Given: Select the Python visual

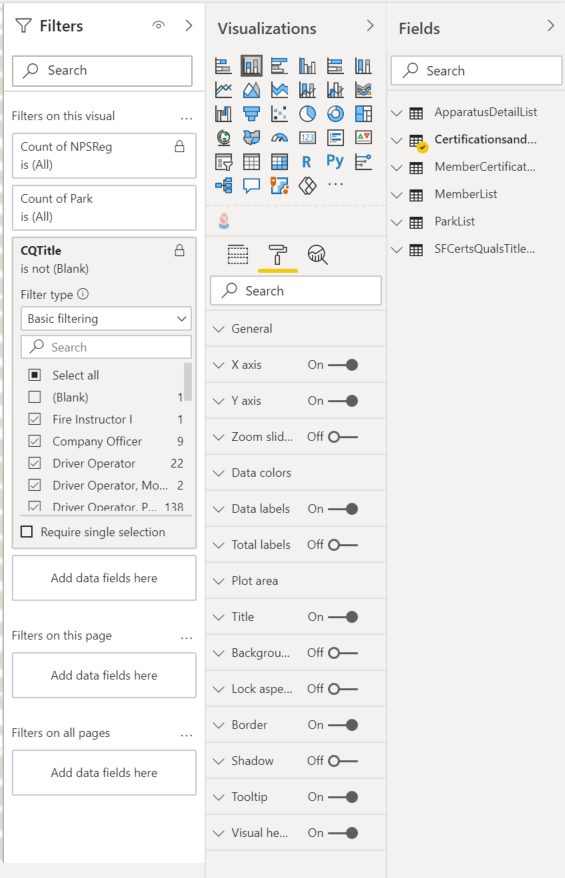Looking at the screenshot, I should tap(335, 162).
